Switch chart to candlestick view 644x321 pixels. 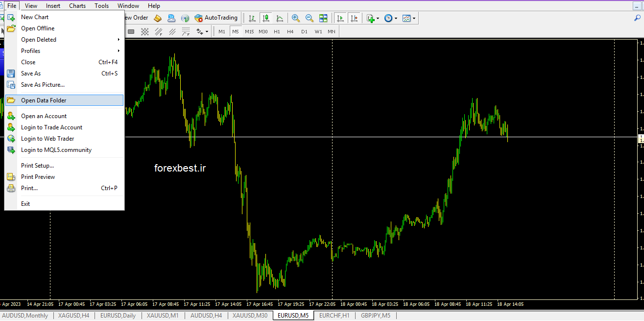(x=265, y=18)
